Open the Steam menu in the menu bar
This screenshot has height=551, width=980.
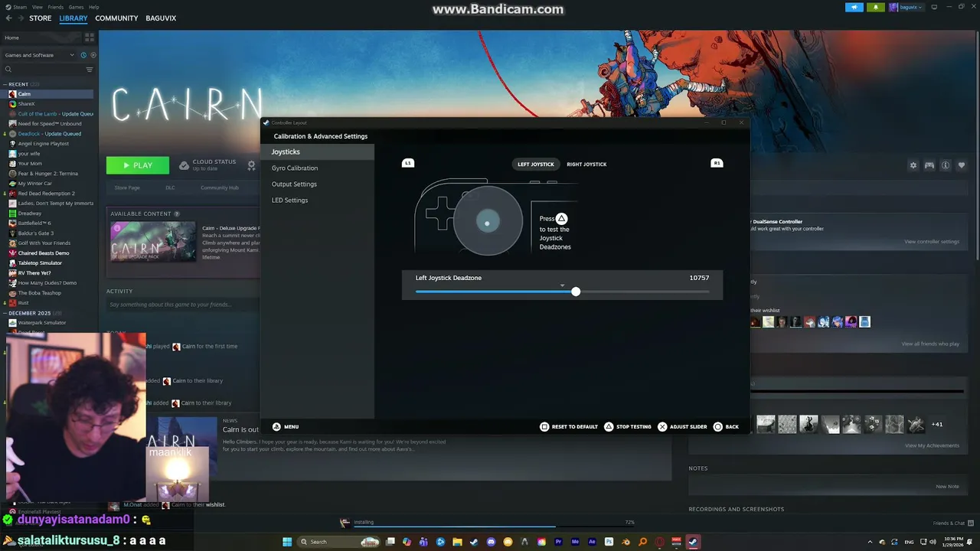(x=19, y=7)
